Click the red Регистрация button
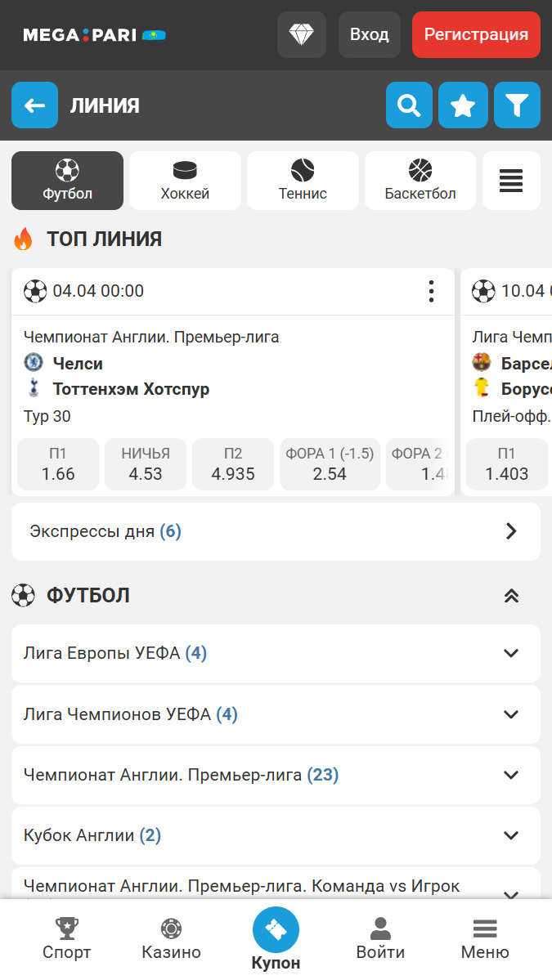Screen dimensions: 552x980 (x=477, y=35)
